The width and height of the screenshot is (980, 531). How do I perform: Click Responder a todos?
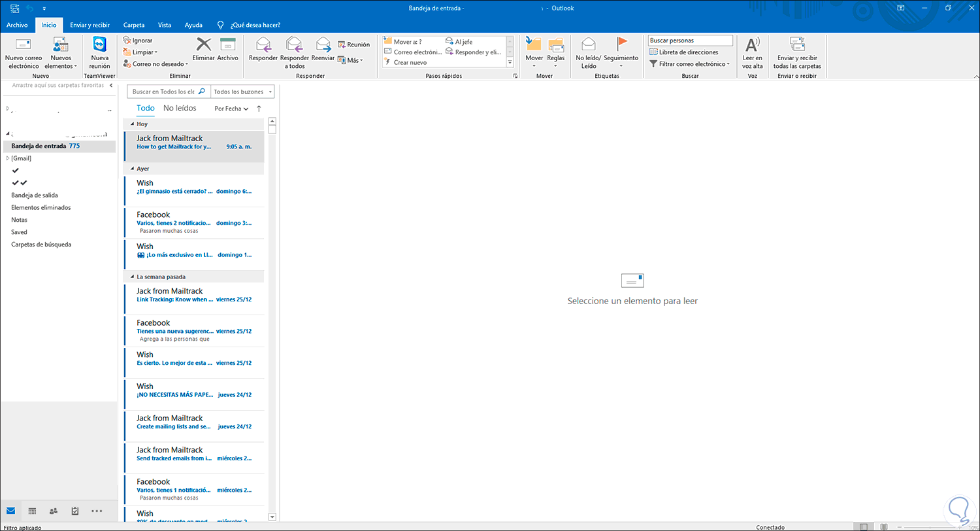click(294, 54)
